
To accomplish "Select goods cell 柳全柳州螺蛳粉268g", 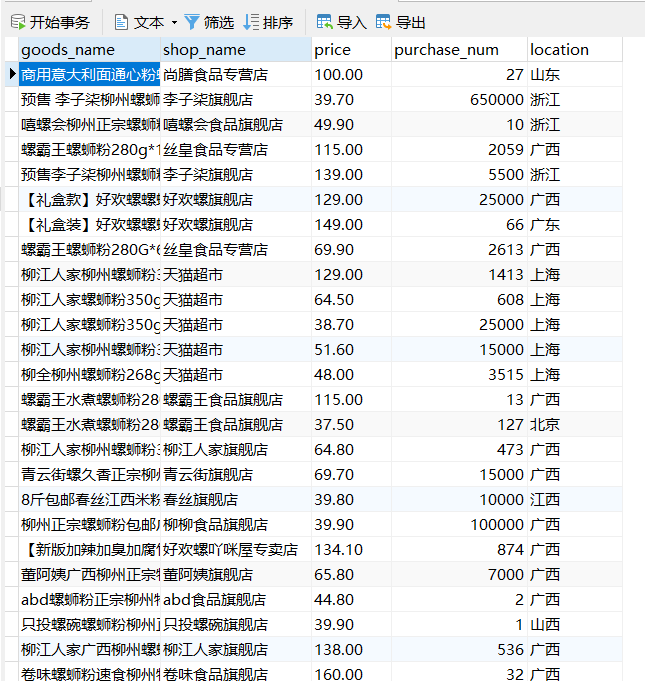I will [89, 374].
